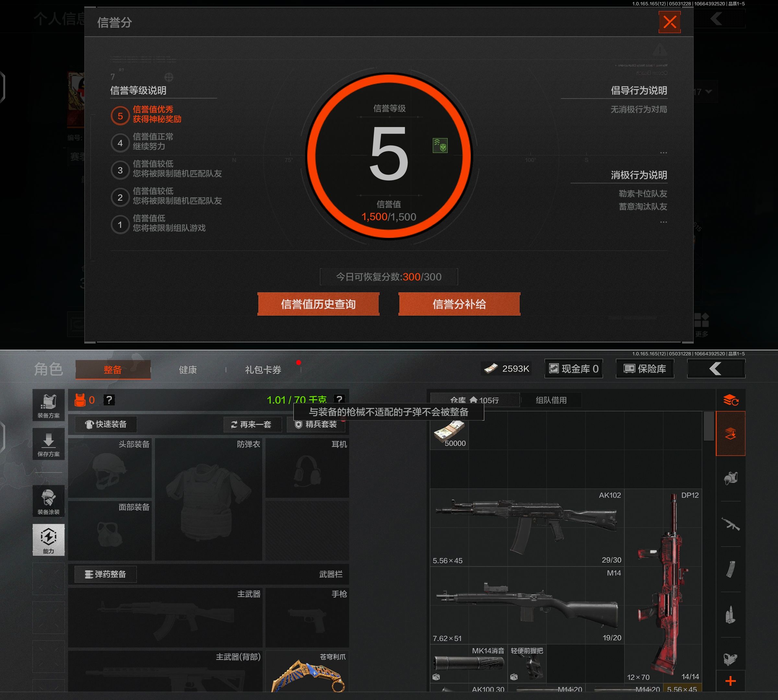The height and width of the screenshot is (700, 778).
Task: Click 保存方案 save loadout icon
Action: tap(49, 444)
